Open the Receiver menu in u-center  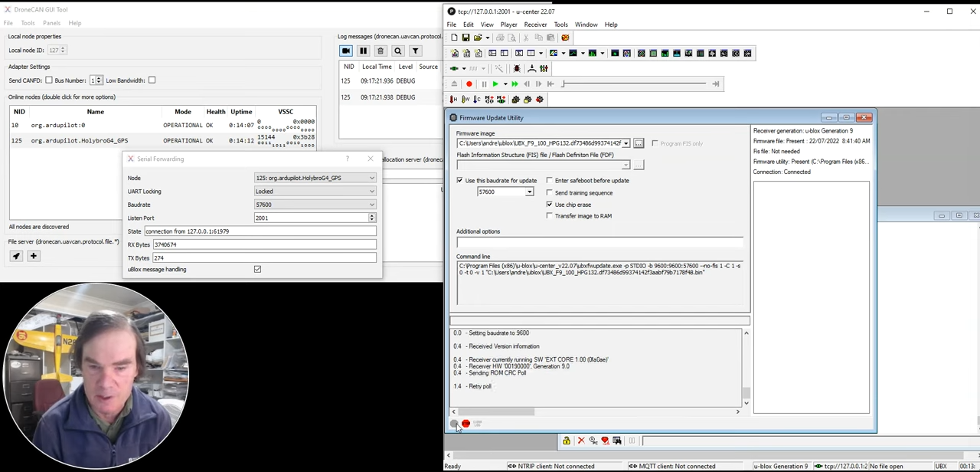point(535,25)
